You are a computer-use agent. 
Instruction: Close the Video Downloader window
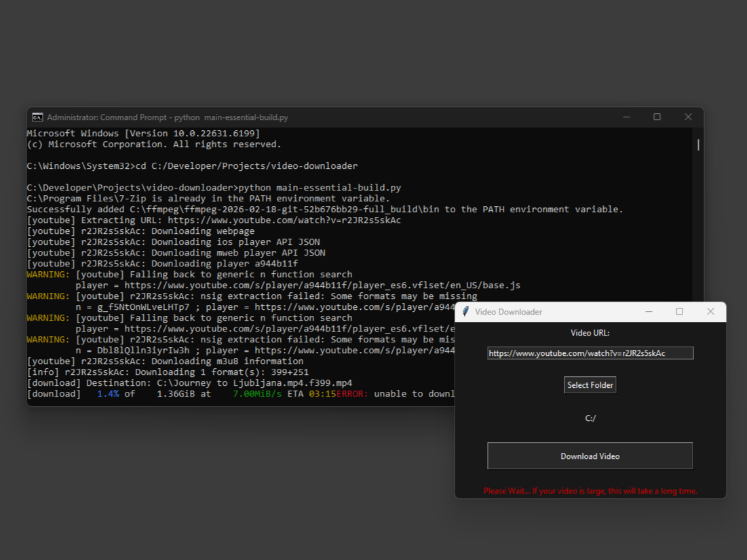click(x=710, y=311)
